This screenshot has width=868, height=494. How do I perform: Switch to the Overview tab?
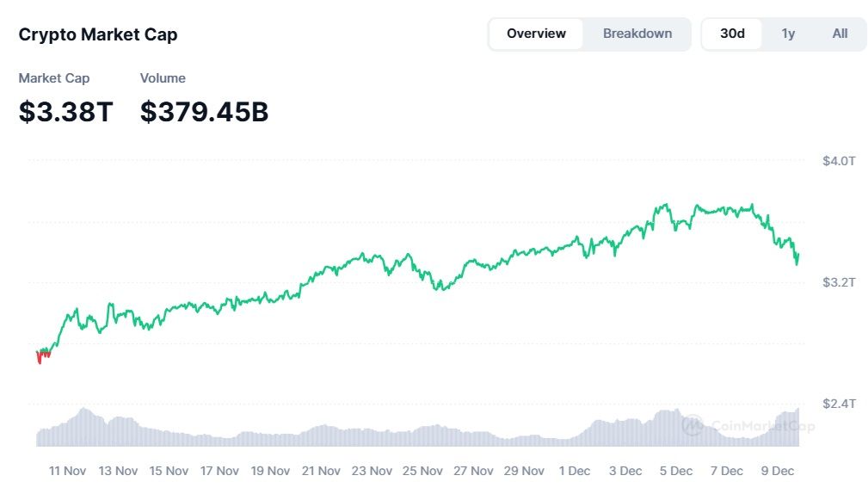tap(536, 34)
